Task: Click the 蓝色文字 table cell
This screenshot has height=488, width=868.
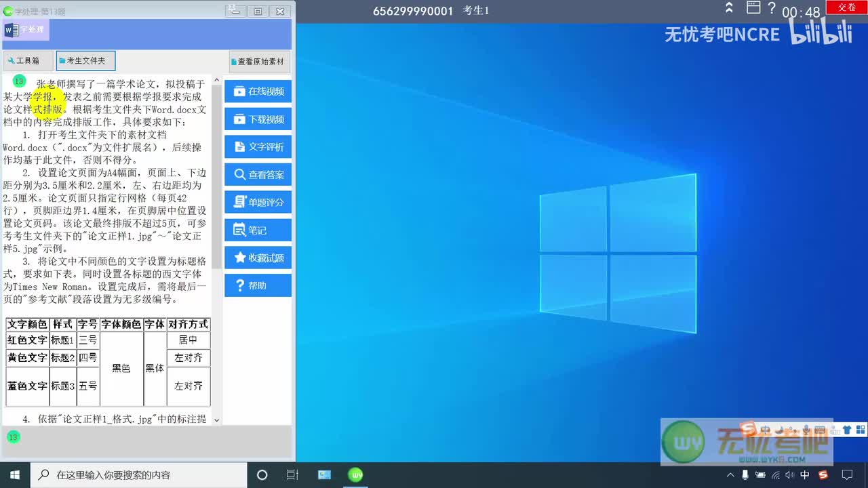Action: 27,386
